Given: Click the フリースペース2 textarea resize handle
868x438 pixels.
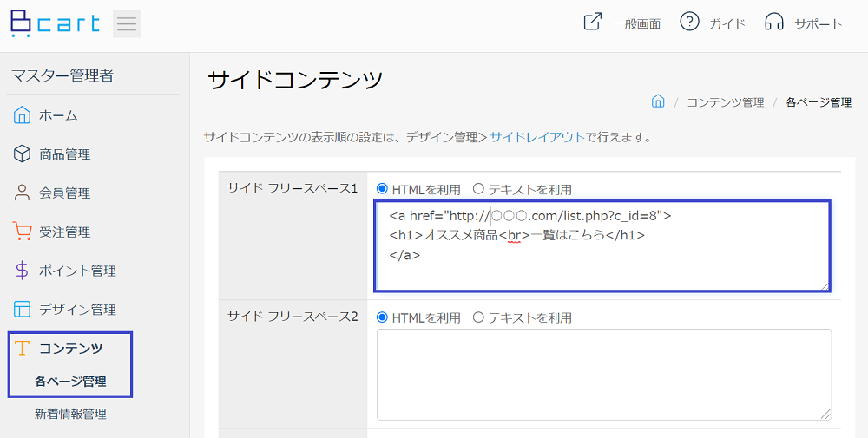Looking at the screenshot, I should 825,415.
